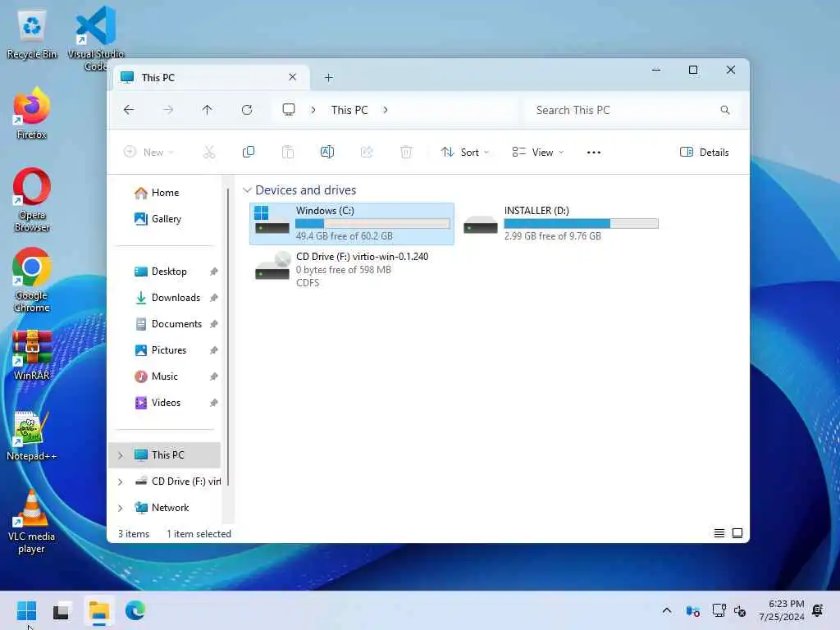Screen dimensions: 840x630
Task: Click chevron after This PC in address bar
Action: click(386, 110)
